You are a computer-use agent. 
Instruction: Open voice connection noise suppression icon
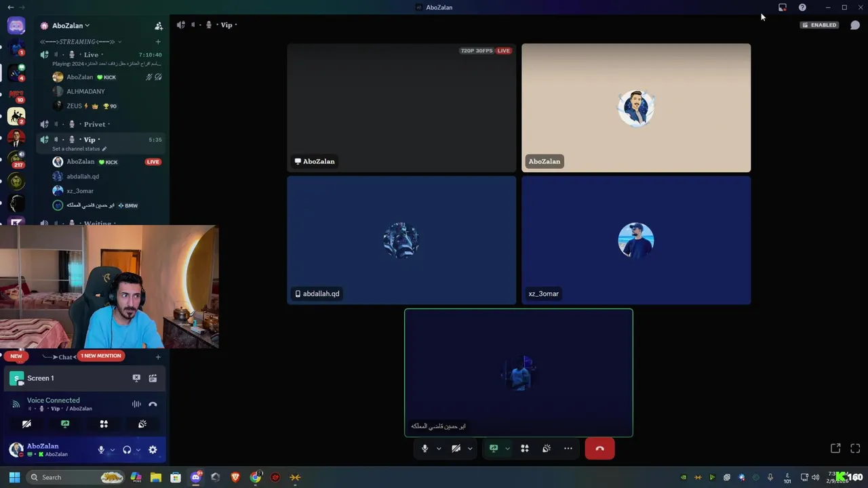click(x=136, y=404)
